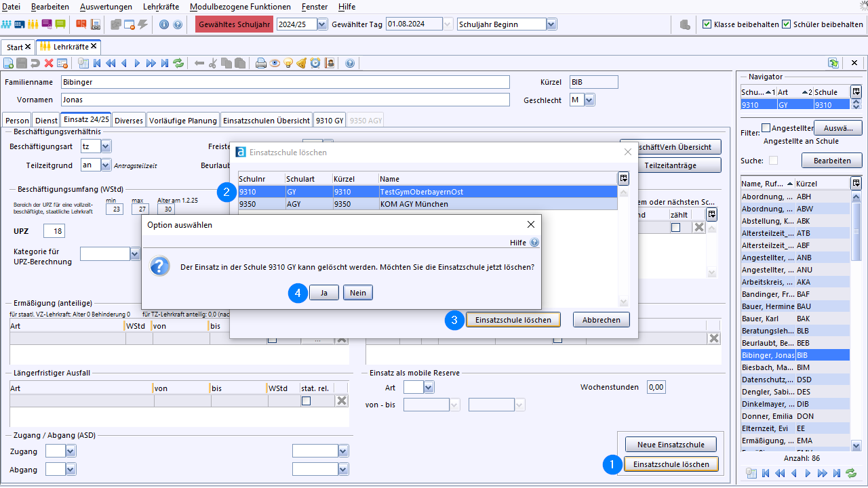Click the Neue Einsatzschule button
The width and height of the screenshot is (868, 488).
pyautogui.click(x=671, y=445)
